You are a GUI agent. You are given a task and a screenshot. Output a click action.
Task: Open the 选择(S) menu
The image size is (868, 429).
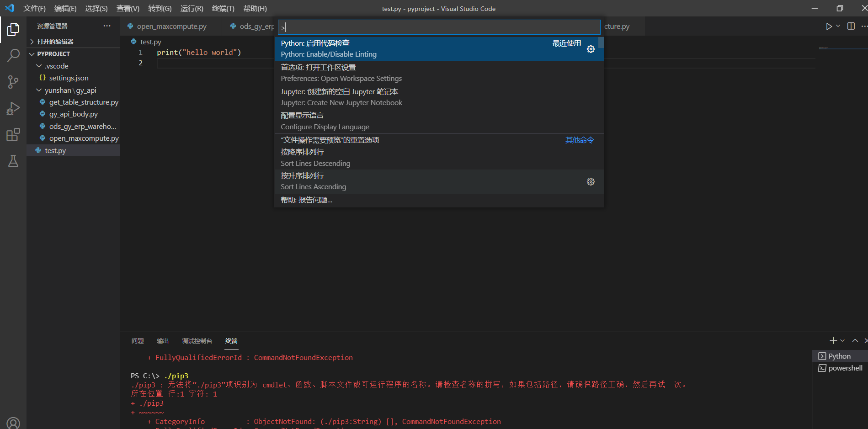coord(96,9)
